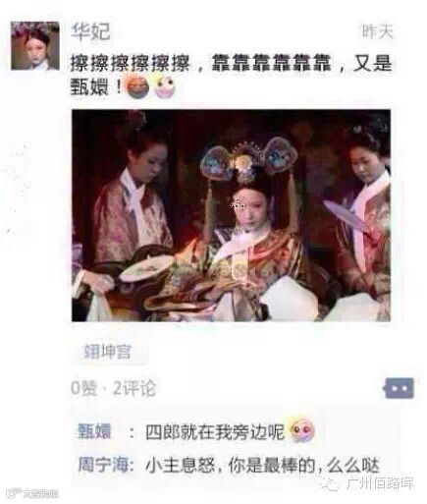The height and width of the screenshot is (504, 427).
Task: Click the WeChat logo beside 广州百路晖 watermark
Action: (330, 483)
